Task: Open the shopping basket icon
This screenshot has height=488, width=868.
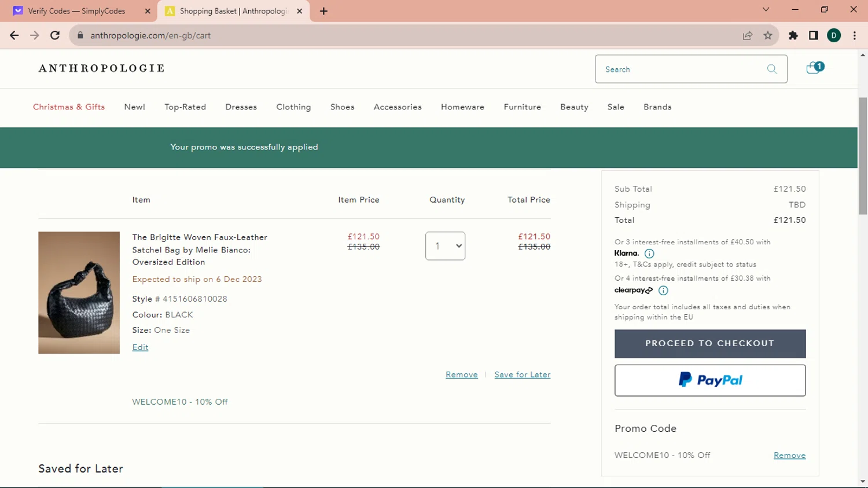Action: [x=814, y=68]
